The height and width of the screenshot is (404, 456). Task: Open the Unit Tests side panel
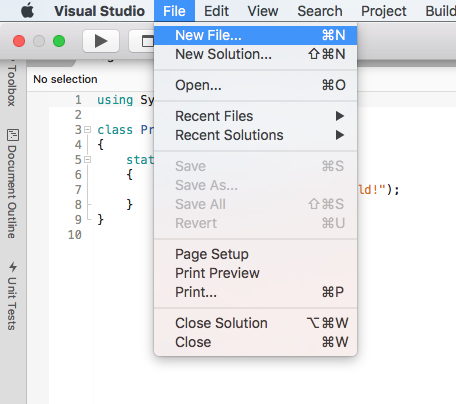12,296
